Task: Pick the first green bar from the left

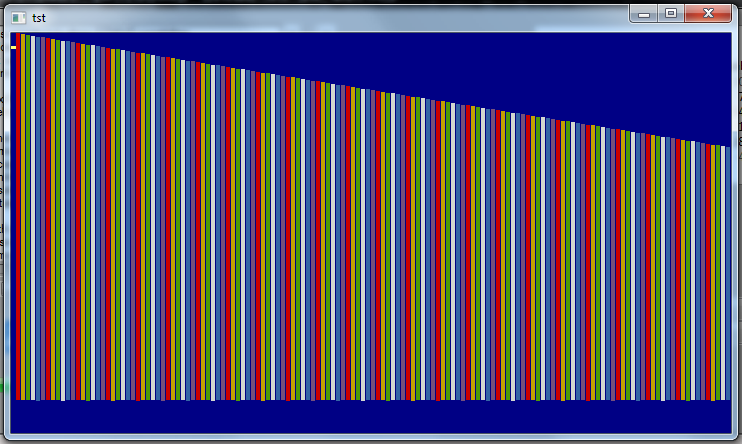Action: 29,200
